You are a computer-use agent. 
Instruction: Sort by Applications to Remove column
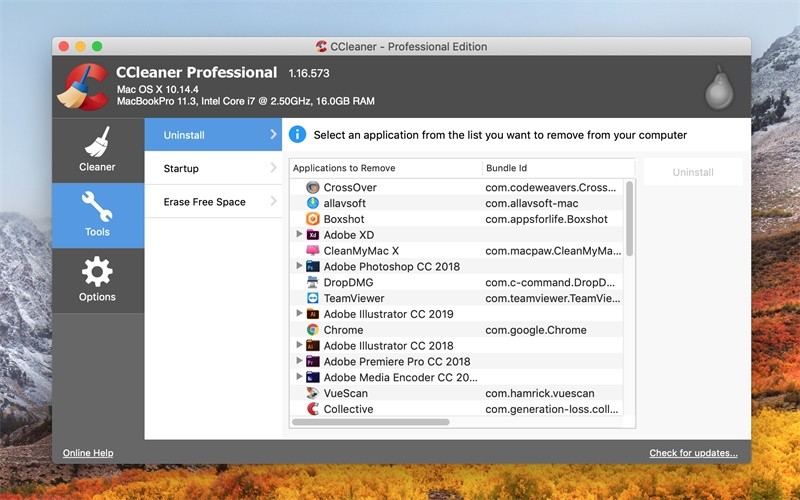[386, 168]
